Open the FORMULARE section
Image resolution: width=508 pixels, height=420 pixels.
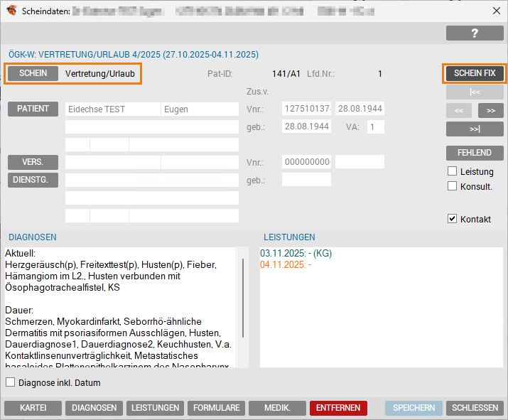tap(215, 408)
